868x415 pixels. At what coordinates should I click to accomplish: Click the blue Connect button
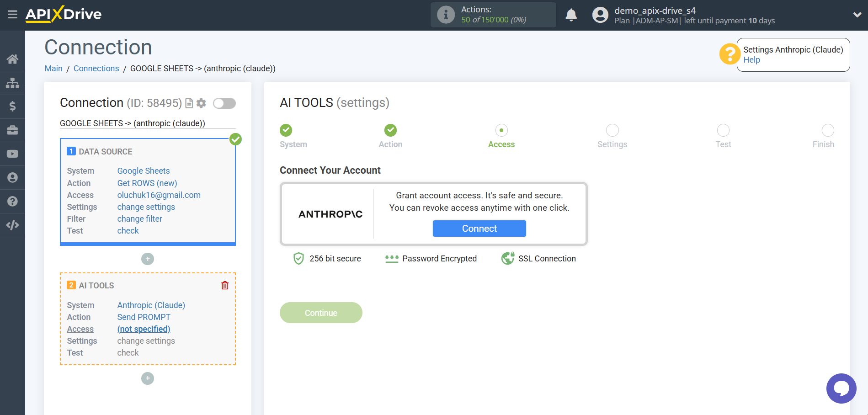[479, 229]
